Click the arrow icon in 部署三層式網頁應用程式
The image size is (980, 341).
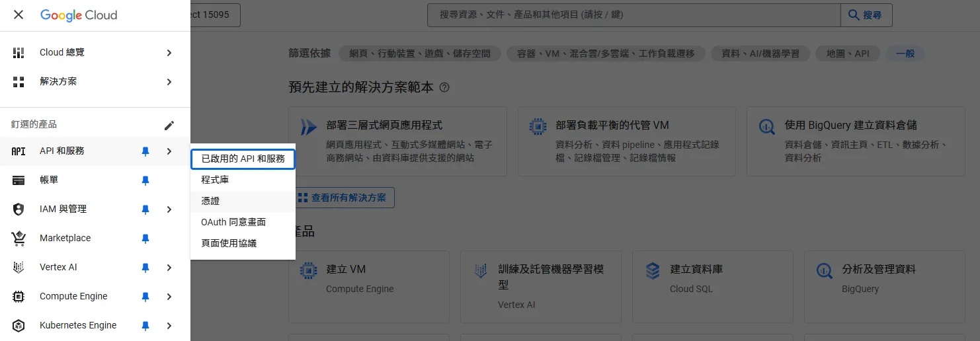point(309,127)
